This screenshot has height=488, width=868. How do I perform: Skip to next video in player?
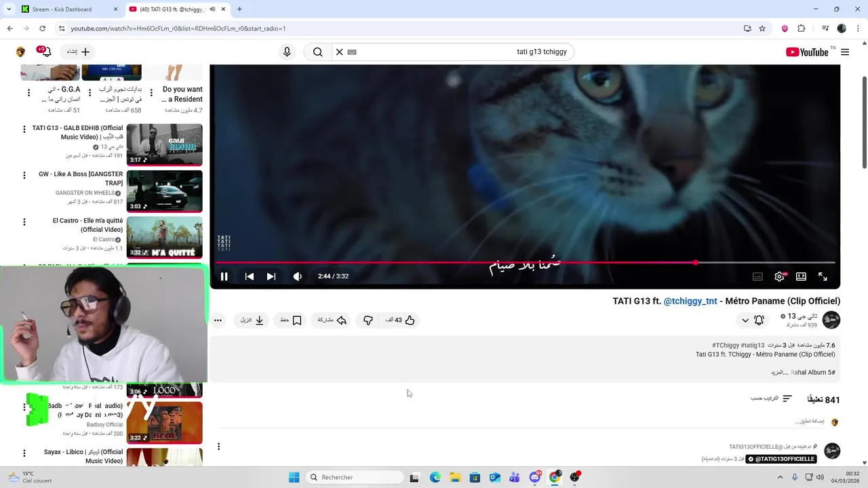click(271, 277)
